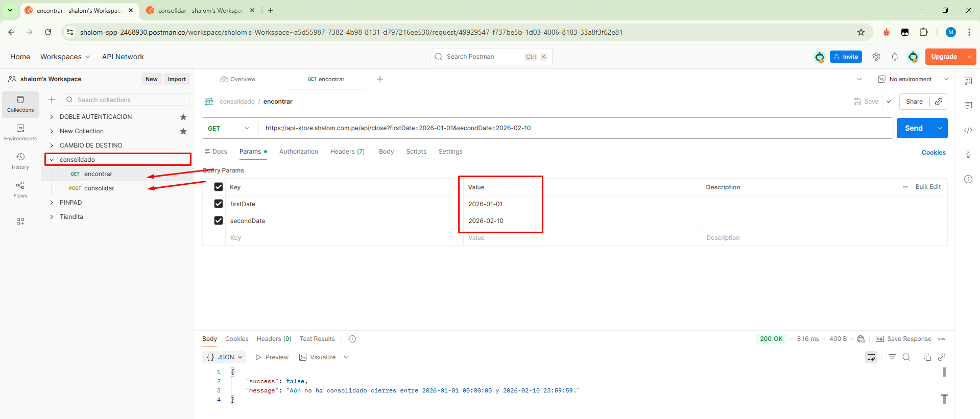Open the response Test Results tab

click(317, 339)
